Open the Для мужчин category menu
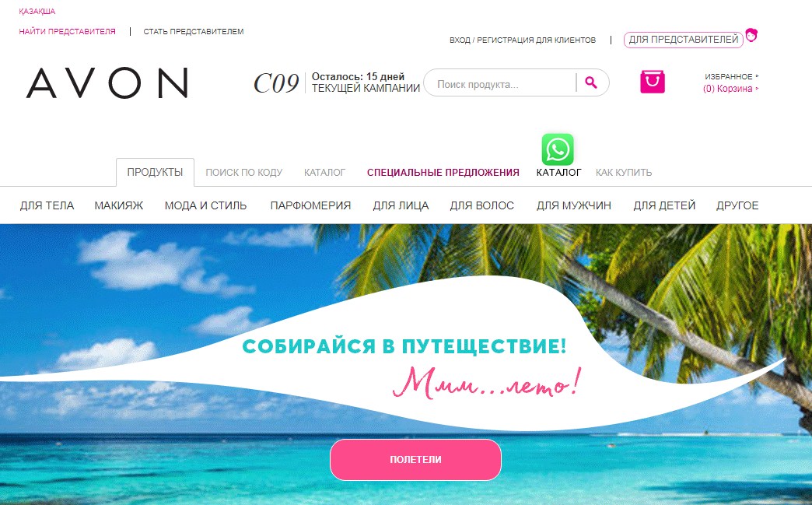Image resolution: width=812 pixels, height=505 pixels. pyautogui.click(x=574, y=205)
